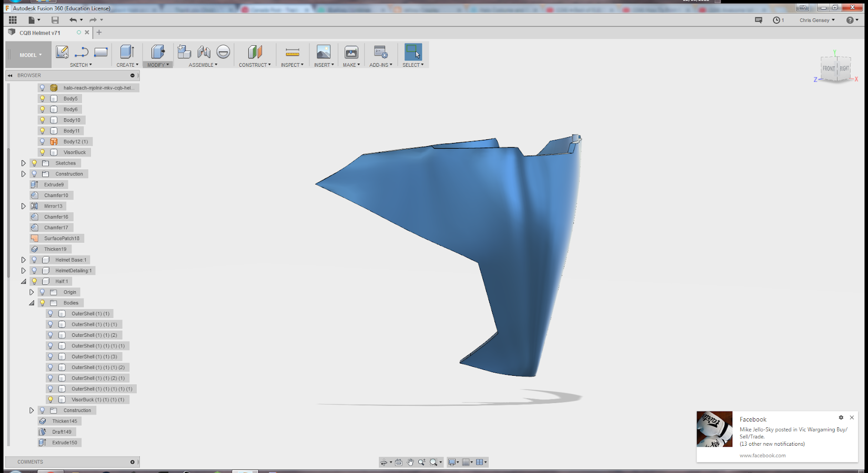
Task: Open the ADD-INS menu
Action: tap(380, 65)
